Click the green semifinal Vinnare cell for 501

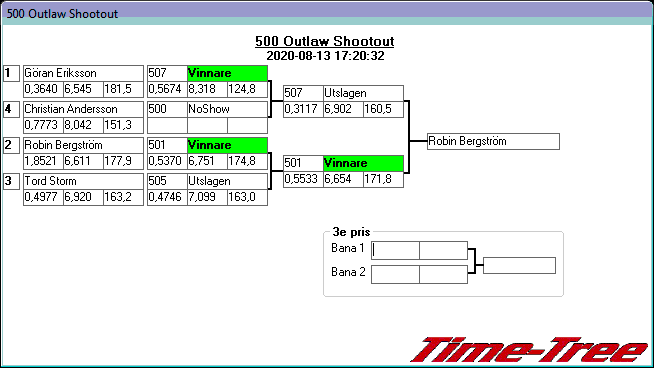(363, 163)
